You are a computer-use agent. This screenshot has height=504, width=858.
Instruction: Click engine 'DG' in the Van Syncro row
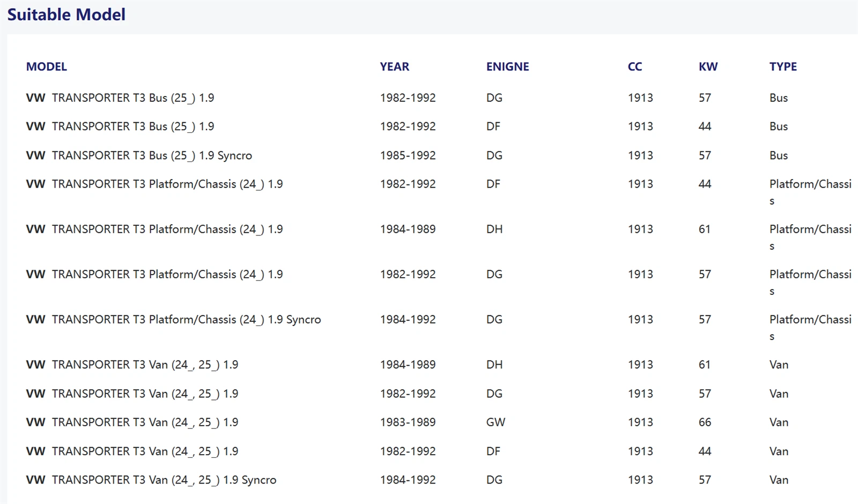pos(494,480)
